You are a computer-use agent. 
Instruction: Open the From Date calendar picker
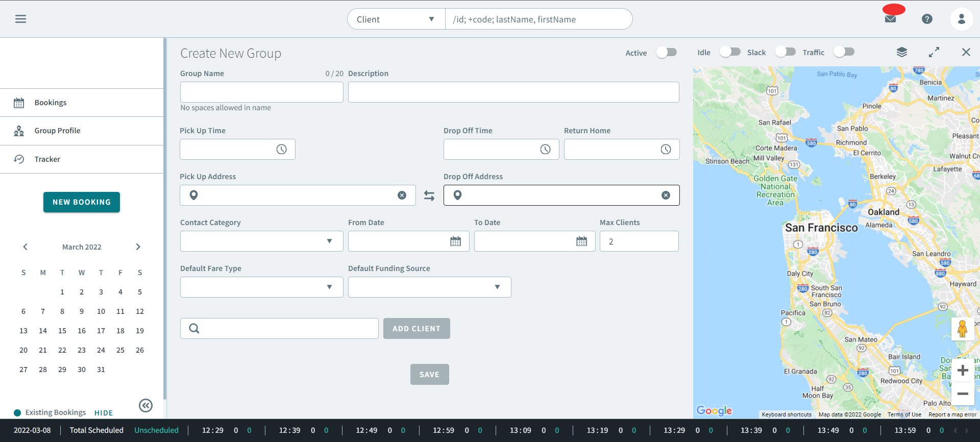tap(455, 241)
